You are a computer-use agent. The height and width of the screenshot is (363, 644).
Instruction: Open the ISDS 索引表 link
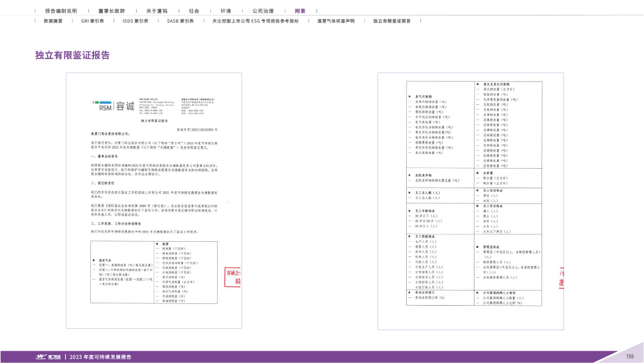point(135,21)
